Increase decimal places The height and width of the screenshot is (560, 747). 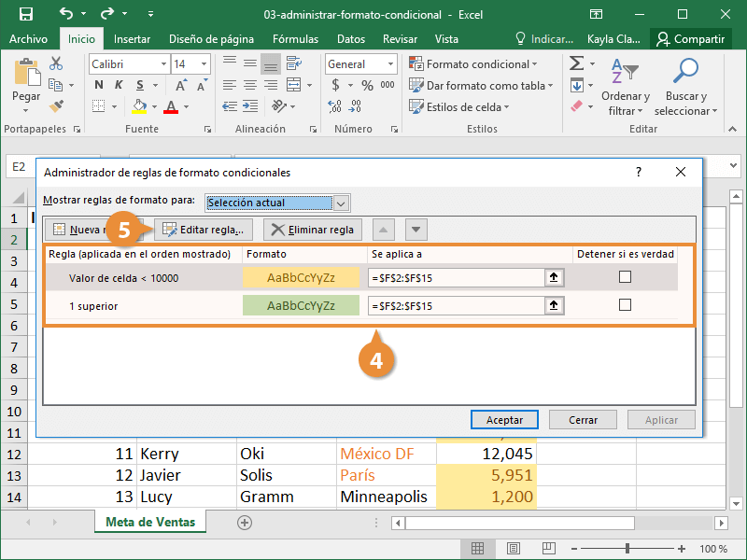tap(334, 105)
